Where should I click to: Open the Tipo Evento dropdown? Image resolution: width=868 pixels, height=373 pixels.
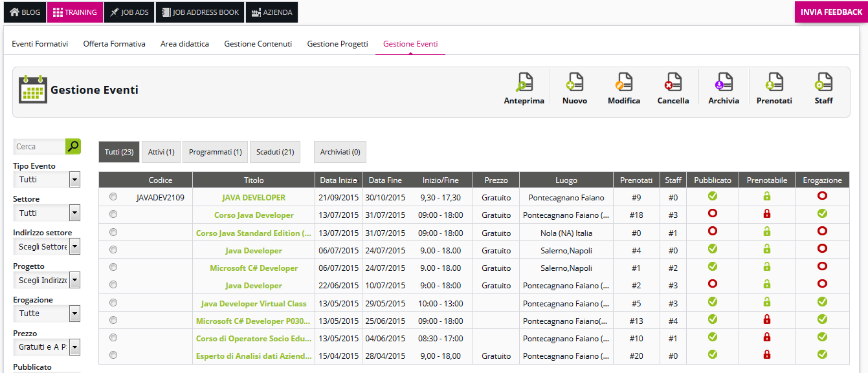tap(47, 179)
